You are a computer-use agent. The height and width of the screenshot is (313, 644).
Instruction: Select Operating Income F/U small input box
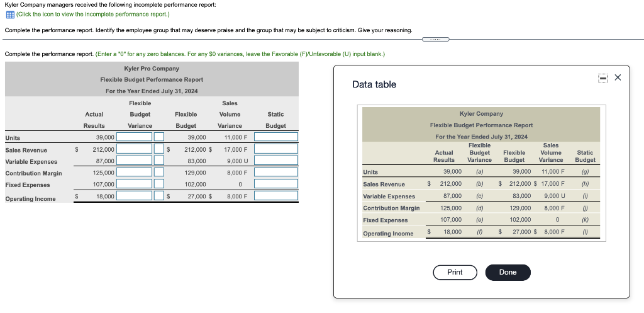159,195
